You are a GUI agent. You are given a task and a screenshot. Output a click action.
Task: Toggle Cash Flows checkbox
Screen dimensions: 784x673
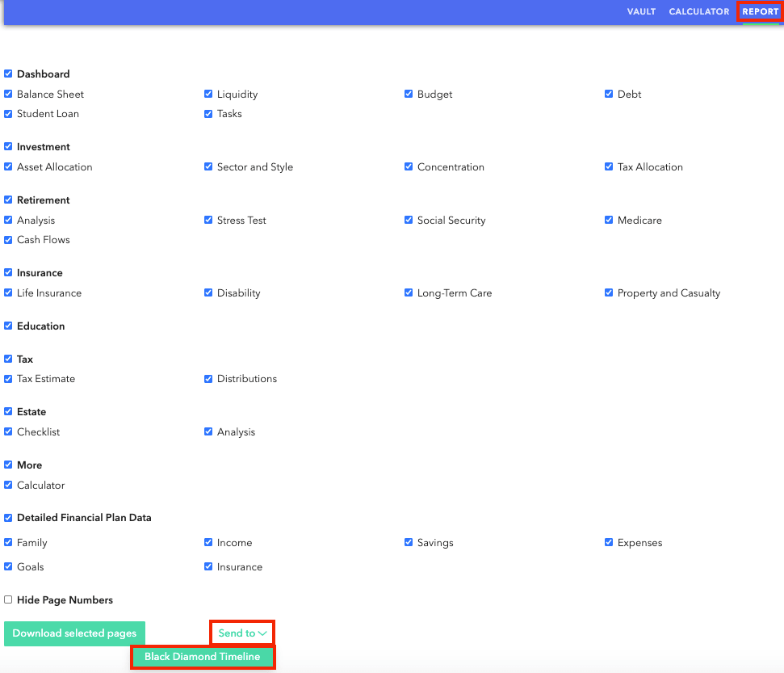tap(8, 240)
